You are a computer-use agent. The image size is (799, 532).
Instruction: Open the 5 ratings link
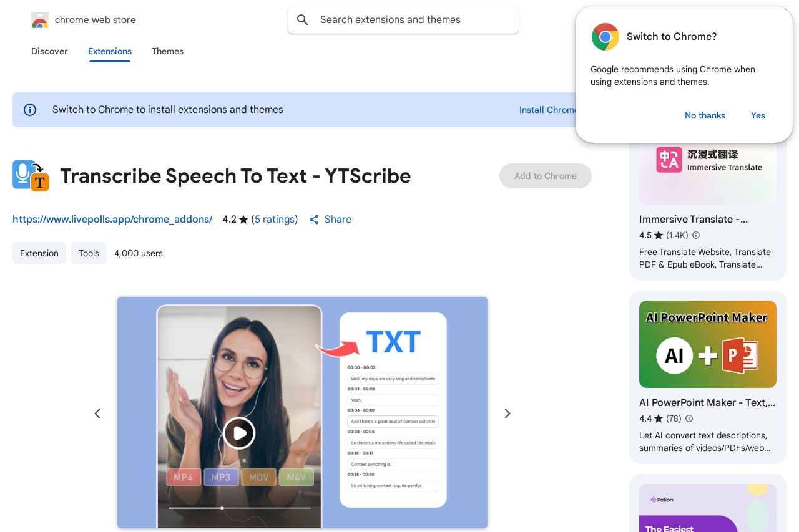pyautogui.click(x=275, y=220)
